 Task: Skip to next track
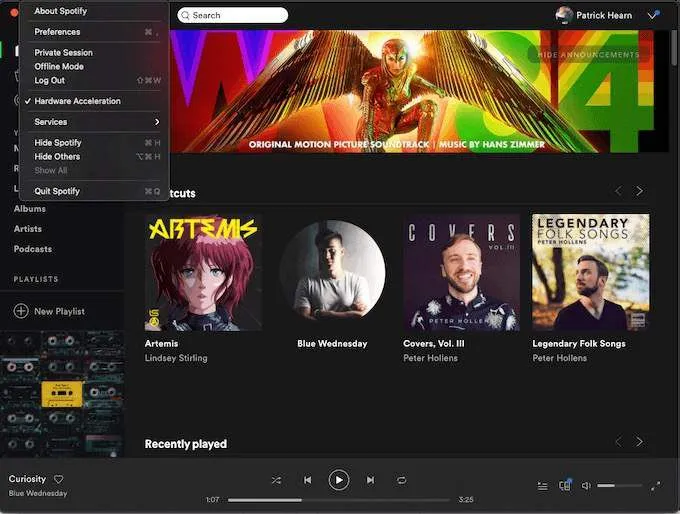coord(370,480)
